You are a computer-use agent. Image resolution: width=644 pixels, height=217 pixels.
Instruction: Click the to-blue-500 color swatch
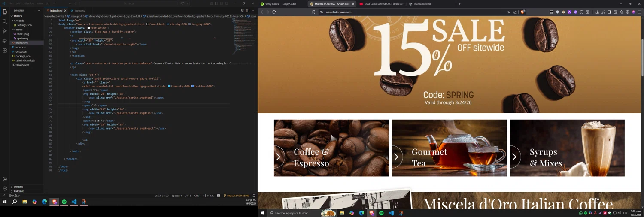[x=193, y=86]
